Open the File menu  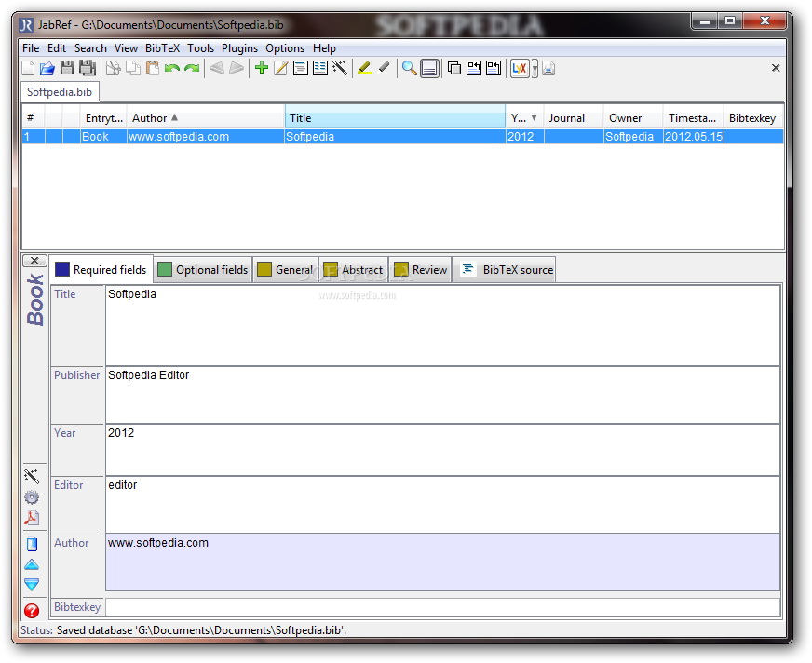point(31,48)
